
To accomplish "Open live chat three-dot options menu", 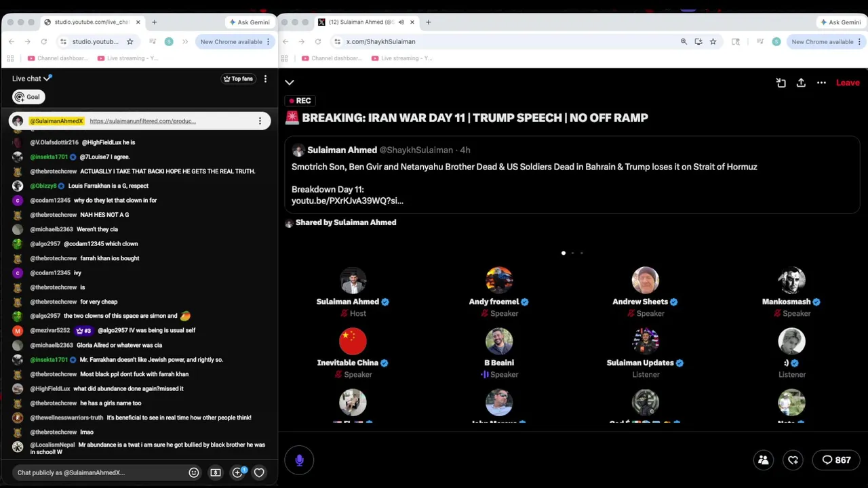I will pos(265,79).
